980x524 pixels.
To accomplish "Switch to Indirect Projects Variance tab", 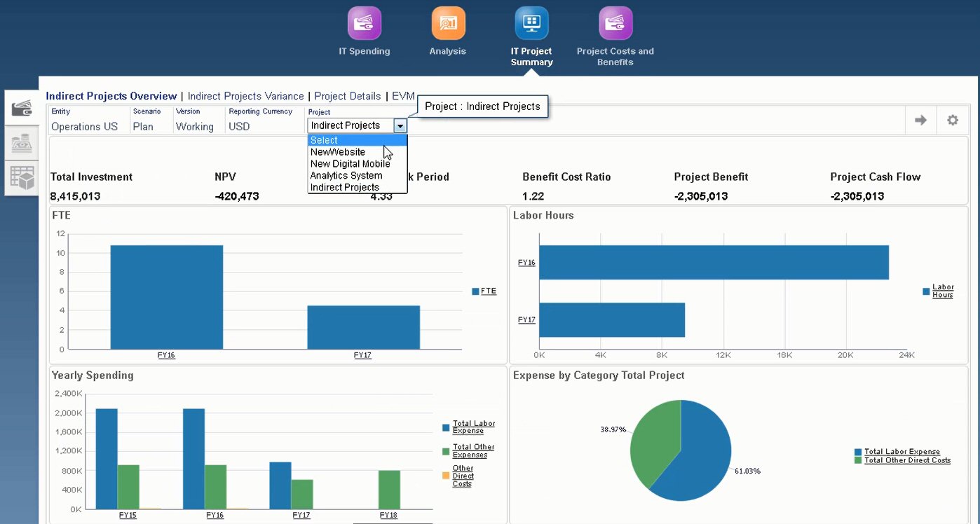I will 245,97.
